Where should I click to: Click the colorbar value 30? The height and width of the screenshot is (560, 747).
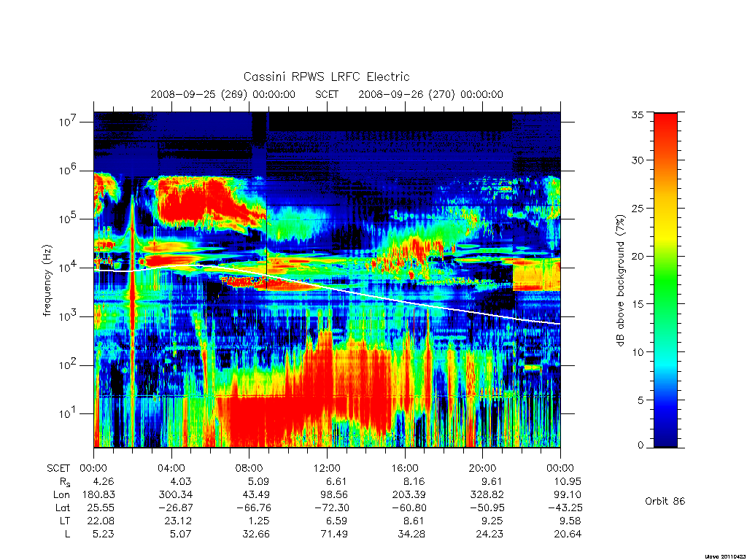[638, 160]
